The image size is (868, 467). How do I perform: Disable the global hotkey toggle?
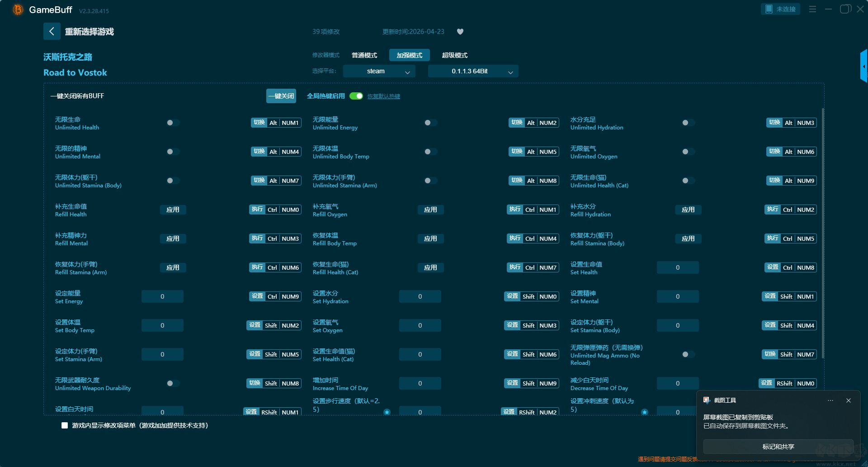pos(356,96)
